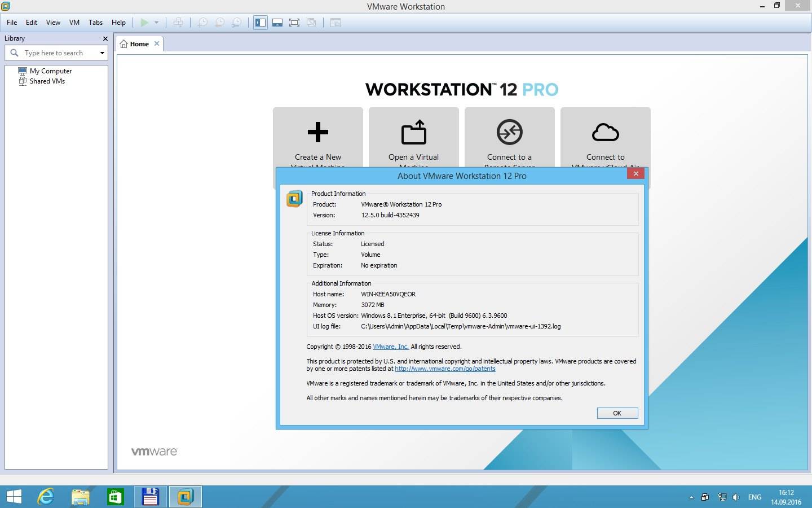Screen dimensions: 812x508
Task: Click the host name WIN-KEEA50VQEOR text
Action: [x=389, y=294]
